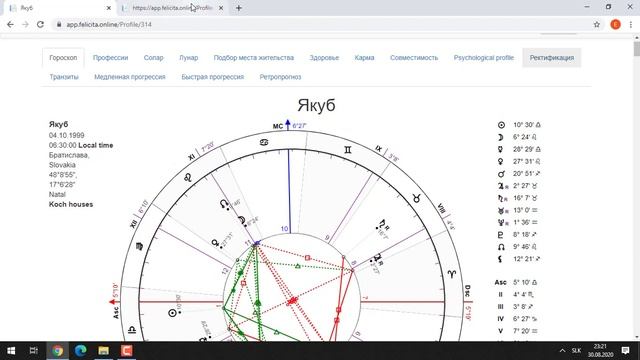The image size is (640, 360).
Task: Open the Соляр tab
Action: pyautogui.click(x=153, y=58)
